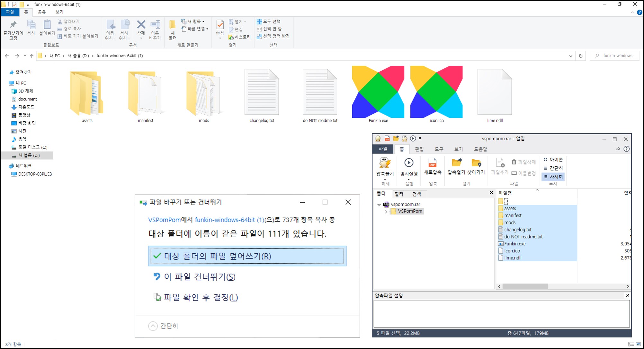
Task: Switch ALZip view to 아이콘 mode
Action: point(553,160)
